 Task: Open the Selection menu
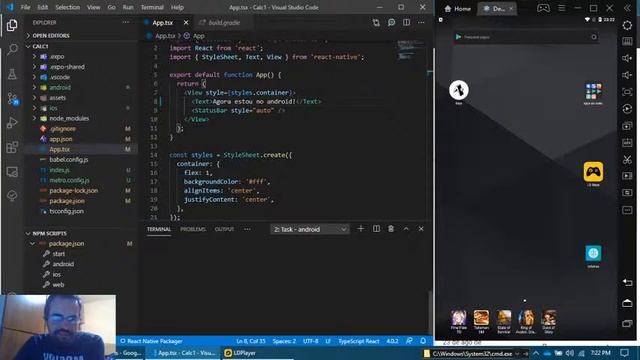(x=68, y=7)
